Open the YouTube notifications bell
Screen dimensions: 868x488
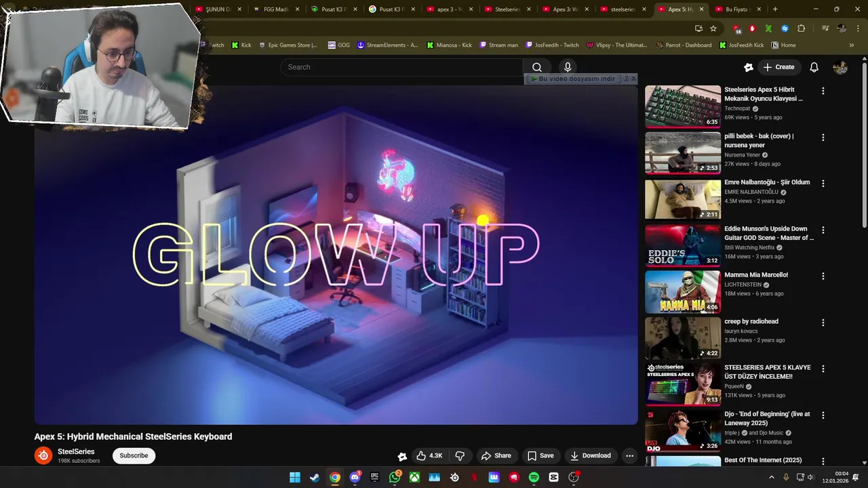(x=814, y=67)
